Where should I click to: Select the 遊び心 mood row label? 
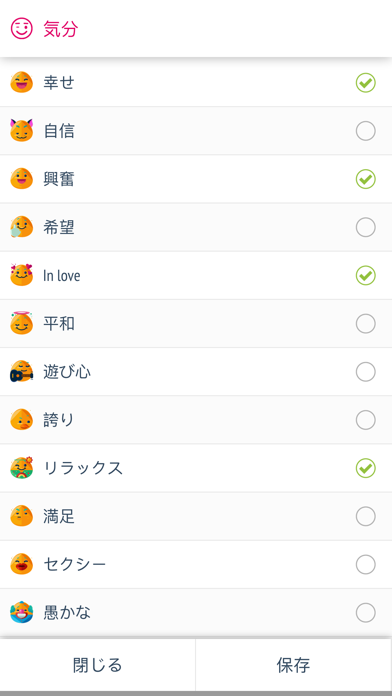[67, 372]
